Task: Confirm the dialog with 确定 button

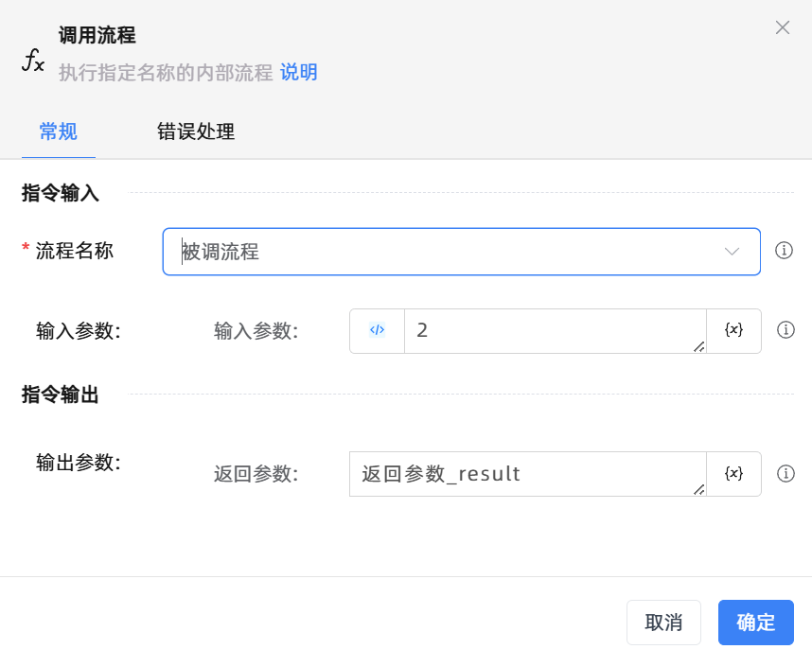Action: pos(755,623)
